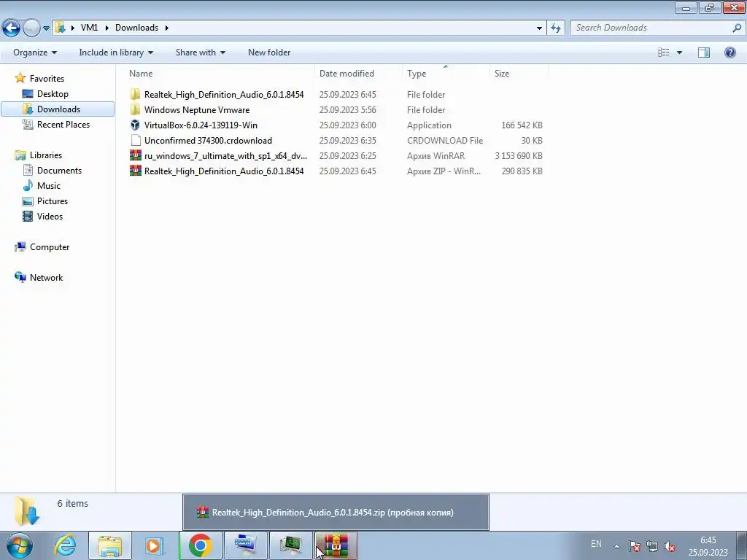Select the VM1 breadcrumb in the address bar
The height and width of the screenshot is (560, 747).
coord(89,28)
